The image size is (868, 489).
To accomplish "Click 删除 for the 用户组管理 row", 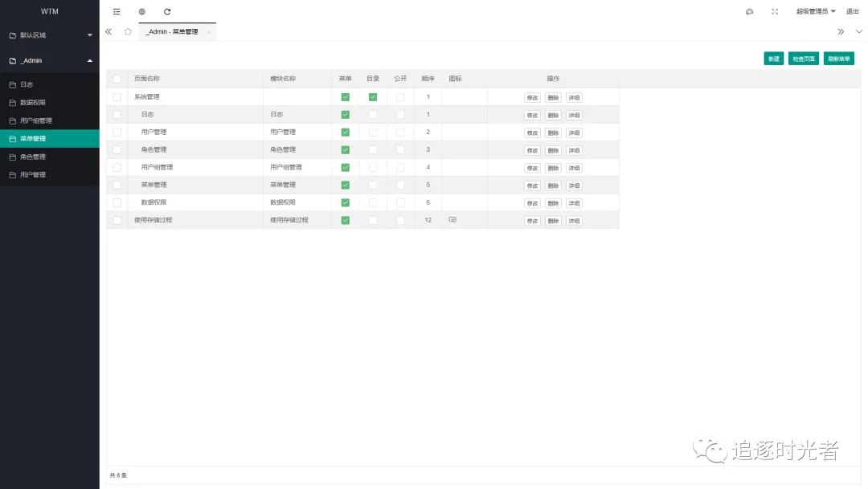I will pyautogui.click(x=553, y=168).
